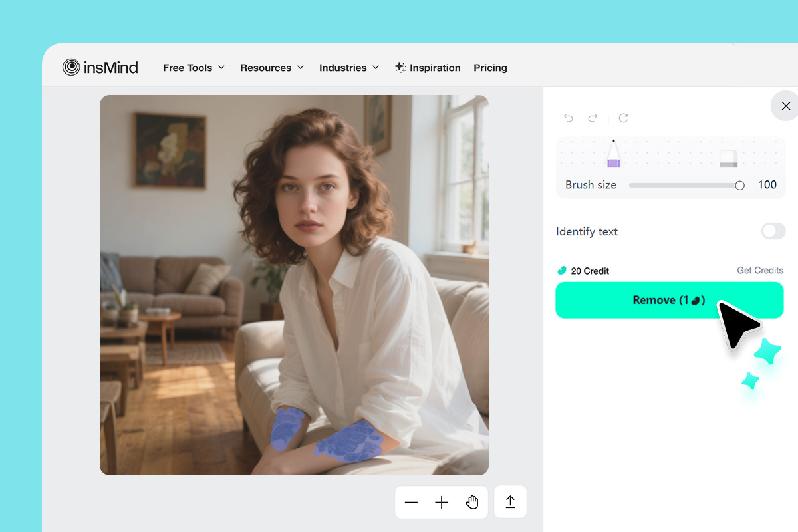Go to the Inspiration page
Viewport: 798px width, 532px height.
tap(428, 68)
